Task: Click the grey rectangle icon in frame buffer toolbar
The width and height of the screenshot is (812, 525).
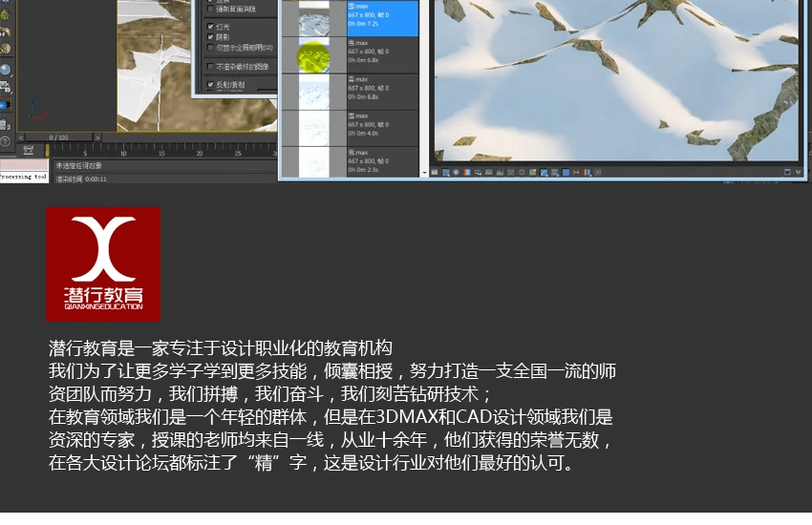Action: tap(435, 172)
